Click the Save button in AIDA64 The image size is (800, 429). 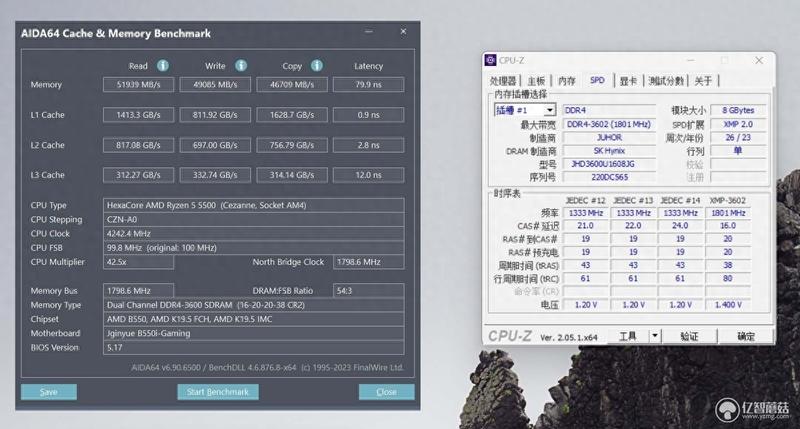tap(49, 392)
